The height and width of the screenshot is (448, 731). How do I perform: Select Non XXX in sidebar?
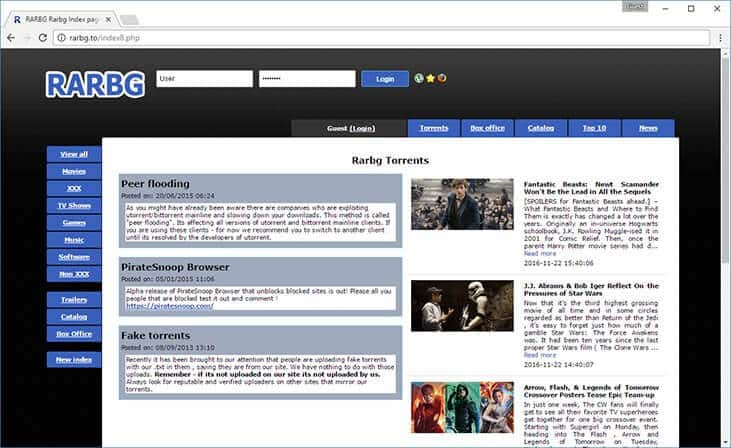click(74, 274)
